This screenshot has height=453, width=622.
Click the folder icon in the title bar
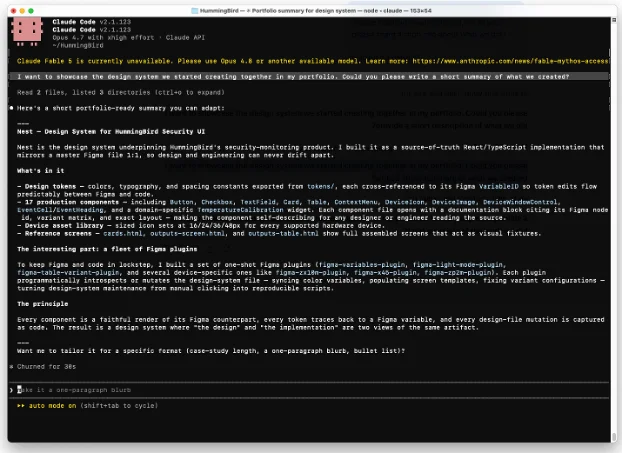pyautogui.click(x=194, y=11)
